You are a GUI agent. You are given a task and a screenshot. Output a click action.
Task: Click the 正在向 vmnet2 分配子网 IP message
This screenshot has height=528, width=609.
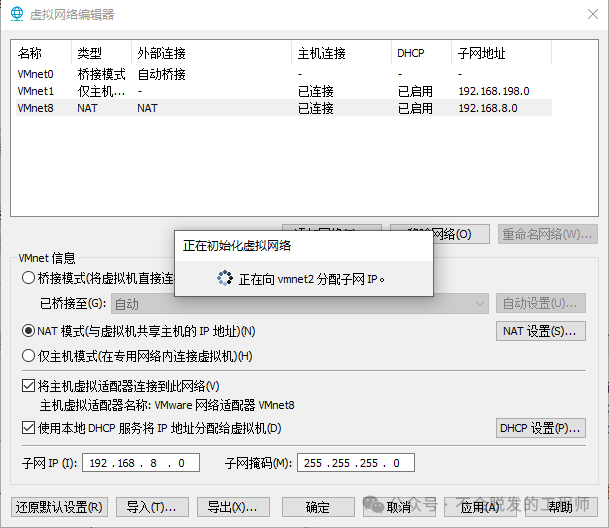tap(311, 279)
